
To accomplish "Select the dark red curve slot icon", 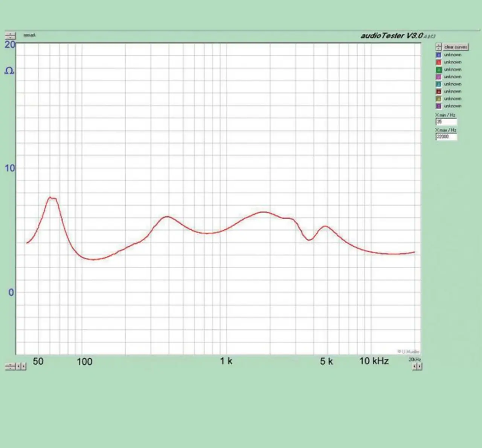I will (x=438, y=92).
